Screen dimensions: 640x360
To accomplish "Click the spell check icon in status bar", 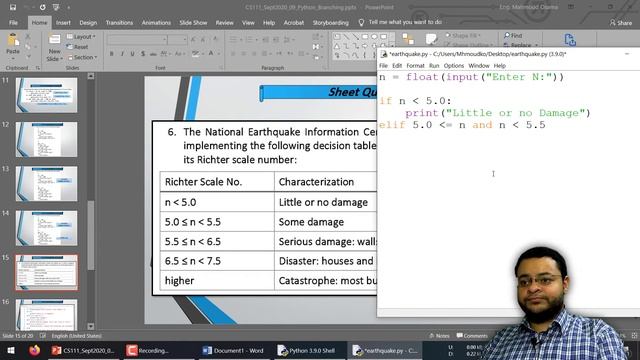I will click(43, 336).
